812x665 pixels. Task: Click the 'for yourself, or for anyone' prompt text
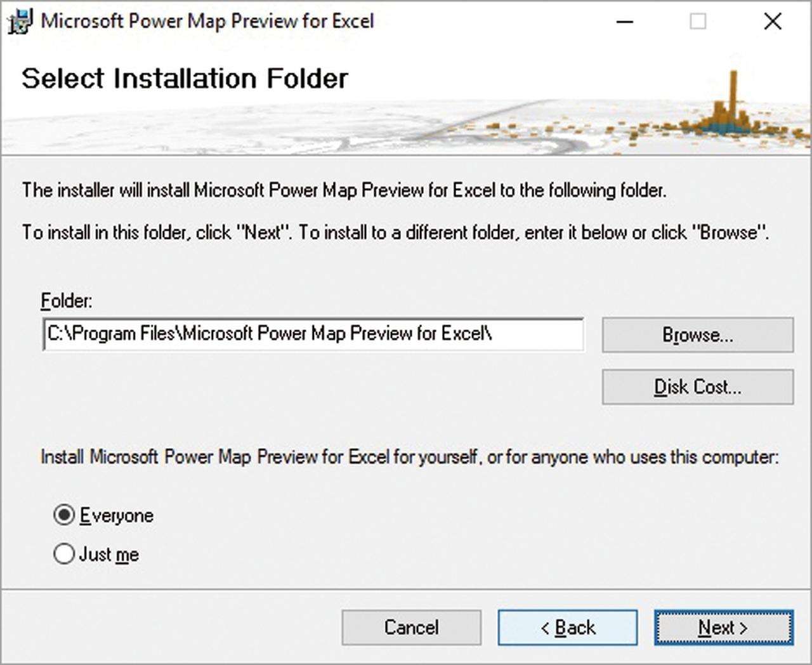pyautogui.click(x=409, y=457)
